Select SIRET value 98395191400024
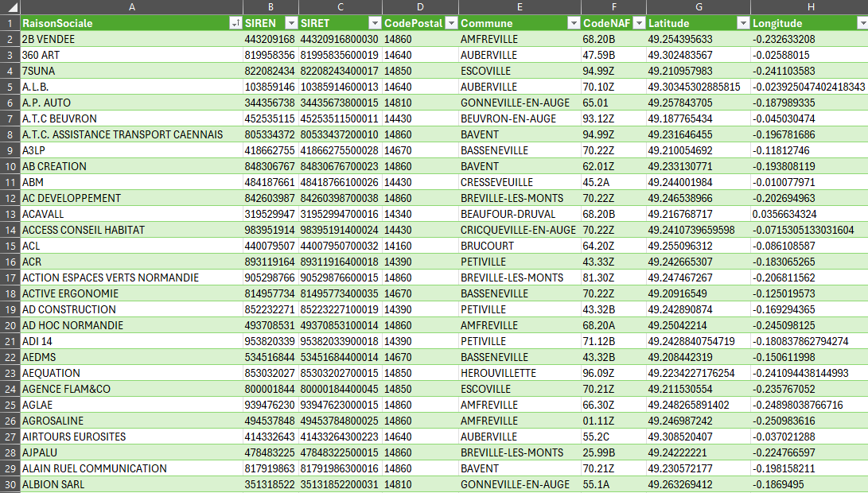This screenshot has width=868, height=493. [341, 230]
